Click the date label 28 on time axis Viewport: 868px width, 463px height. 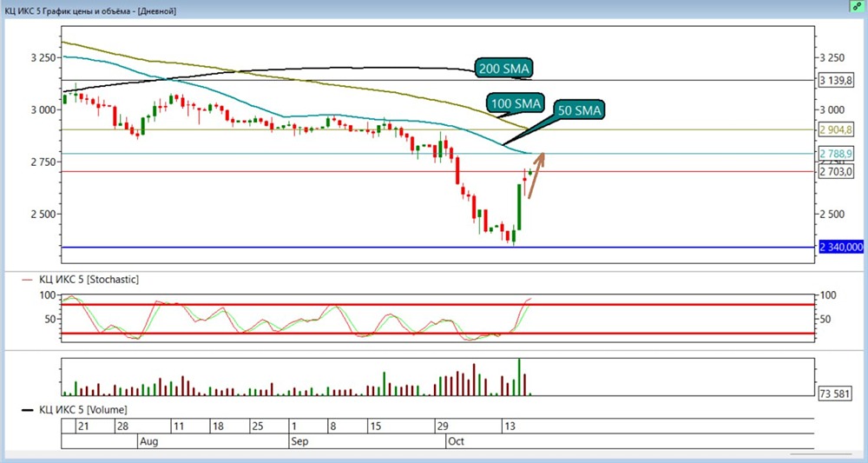tap(122, 427)
